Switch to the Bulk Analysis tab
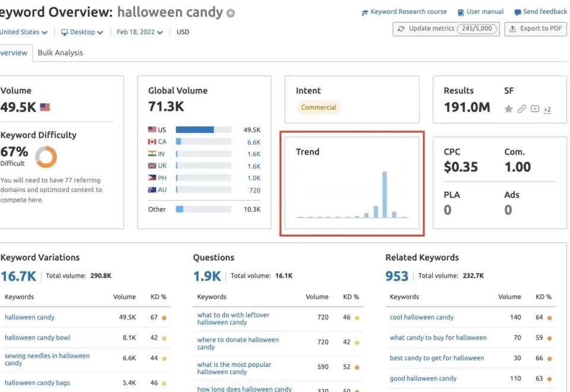 point(61,53)
